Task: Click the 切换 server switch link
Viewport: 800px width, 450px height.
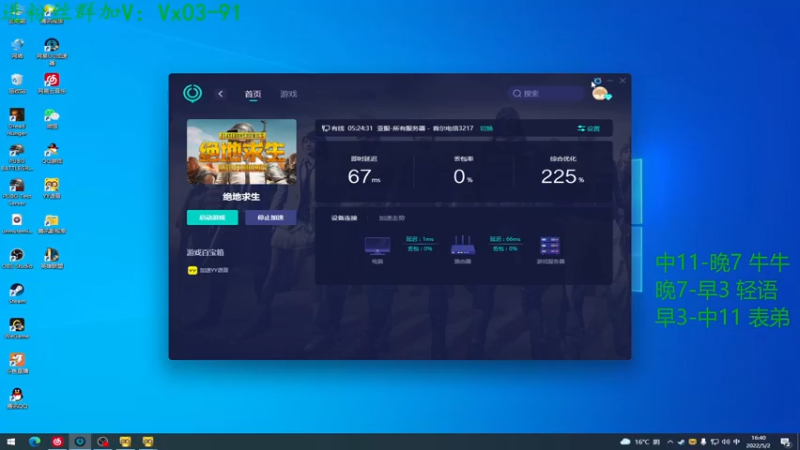Action: click(486, 129)
